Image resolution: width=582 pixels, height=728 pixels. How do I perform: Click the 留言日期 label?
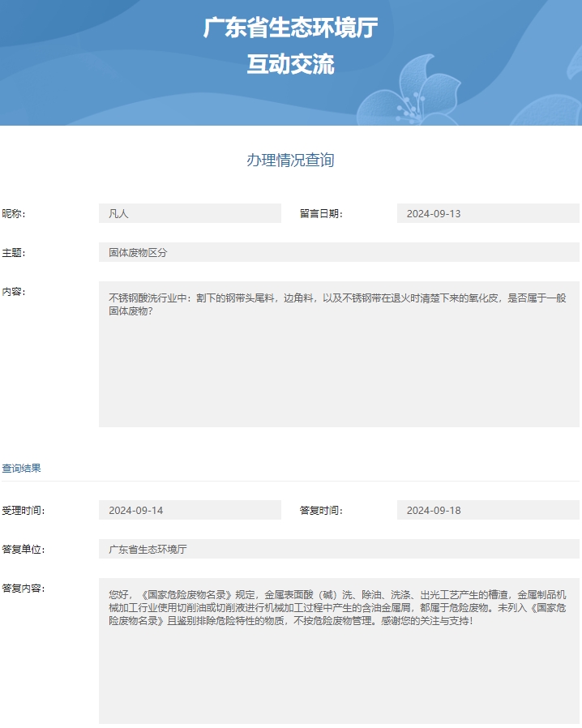tap(321, 214)
